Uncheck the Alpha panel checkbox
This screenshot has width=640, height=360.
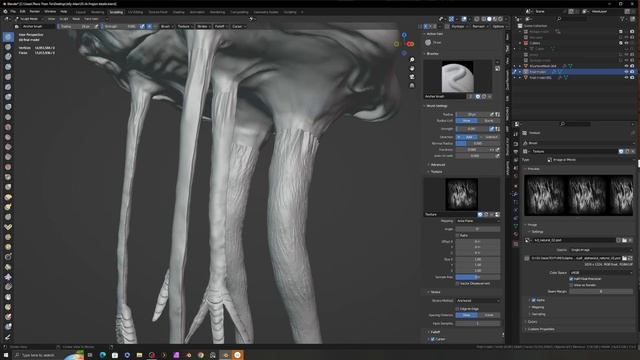[x=533, y=300]
